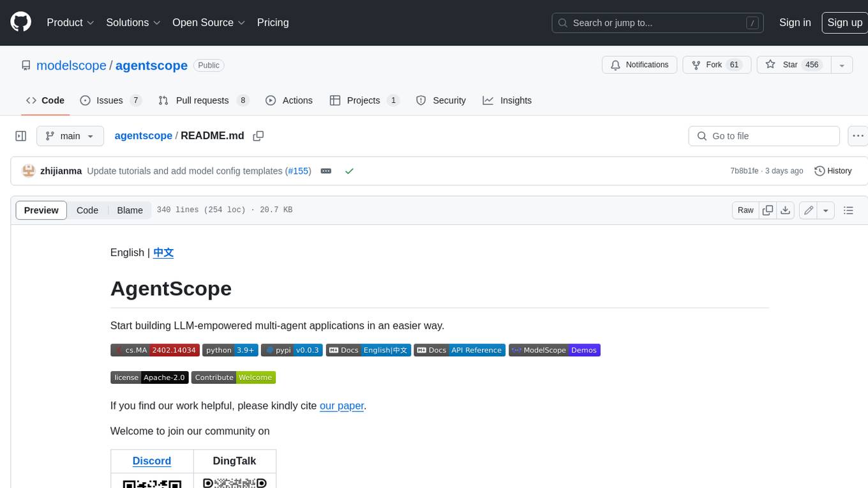This screenshot has width=868, height=488.
Task: Open pull request #155 link
Action: [298, 171]
